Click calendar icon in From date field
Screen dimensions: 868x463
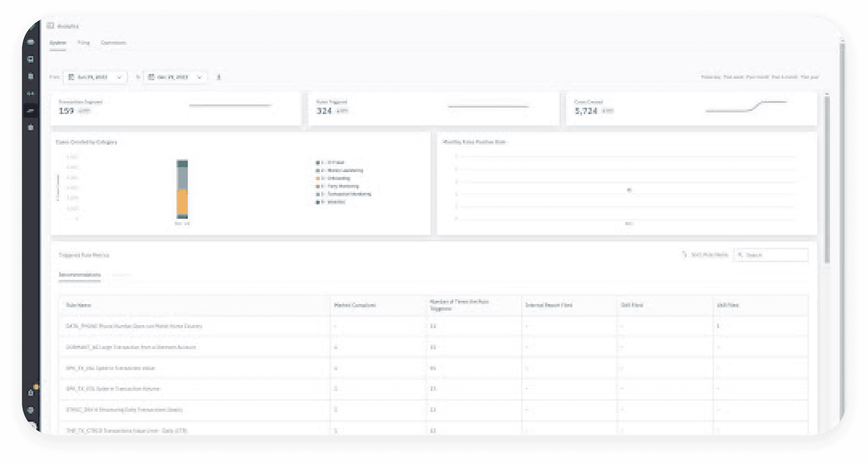click(71, 77)
